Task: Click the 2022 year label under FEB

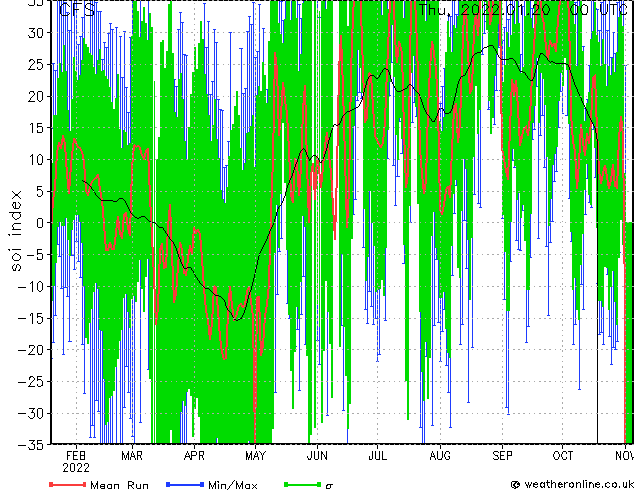Action: click(x=76, y=468)
